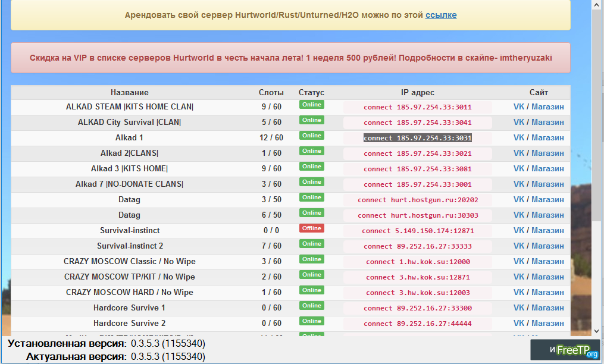The width and height of the screenshot is (604, 364).
Task: Select connect 1.hw.kok.su:12000 address
Action: [x=417, y=262]
